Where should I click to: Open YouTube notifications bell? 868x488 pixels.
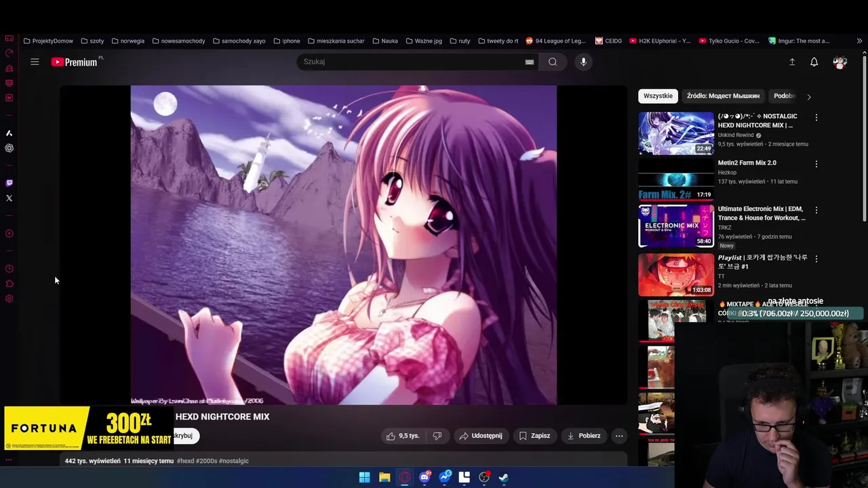[x=814, y=62]
